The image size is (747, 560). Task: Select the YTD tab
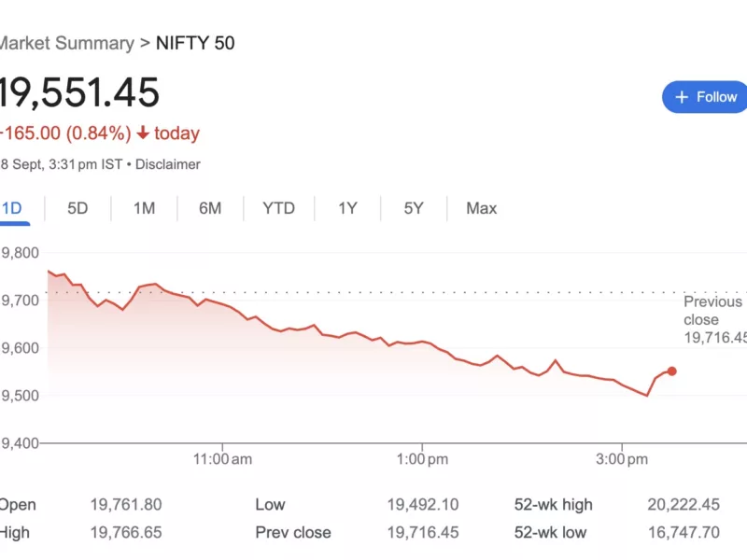[x=278, y=208]
